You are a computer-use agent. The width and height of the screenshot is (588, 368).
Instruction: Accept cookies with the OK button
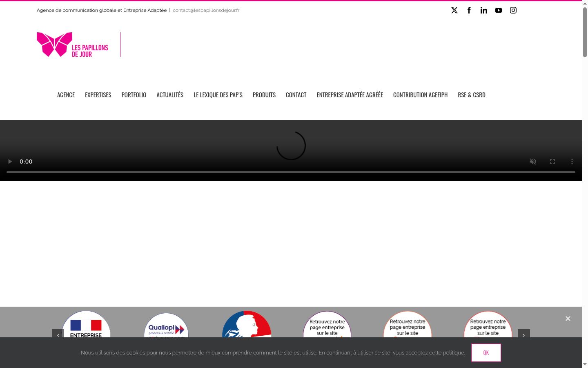[486, 353]
